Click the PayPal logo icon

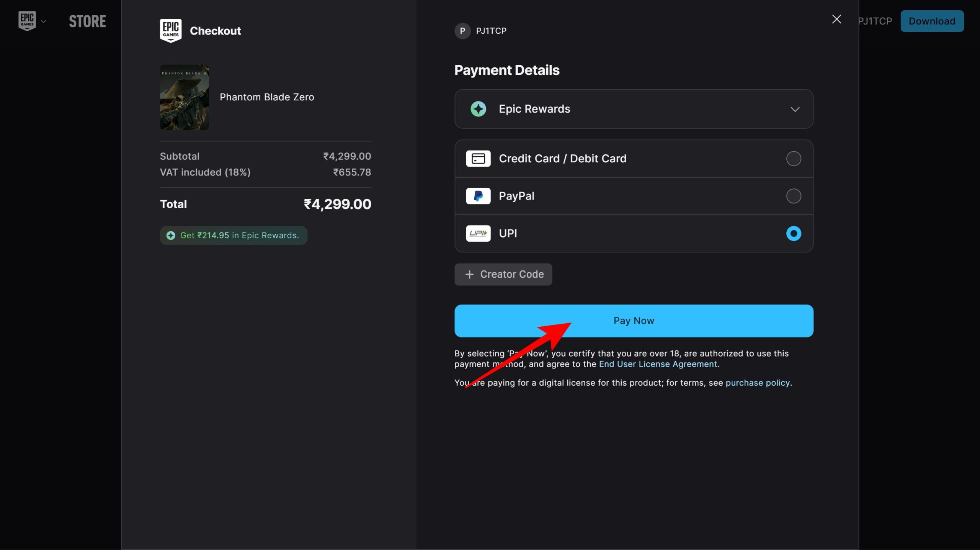point(478,196)
